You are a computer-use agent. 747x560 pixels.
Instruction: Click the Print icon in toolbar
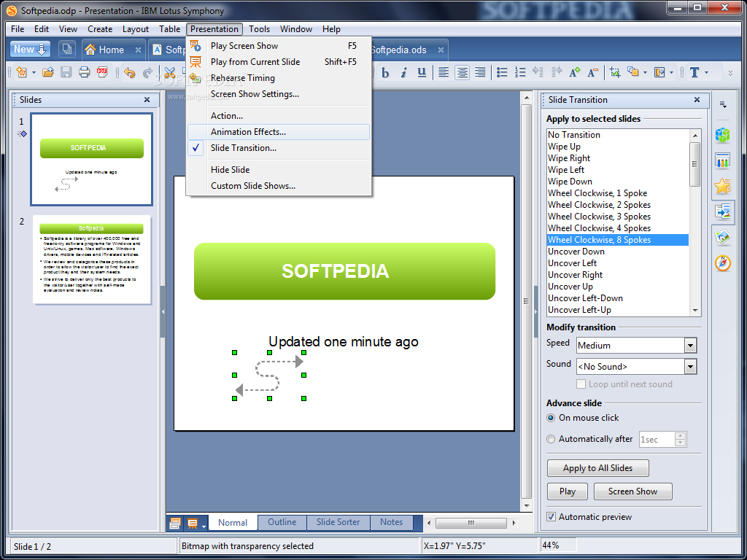85,72
